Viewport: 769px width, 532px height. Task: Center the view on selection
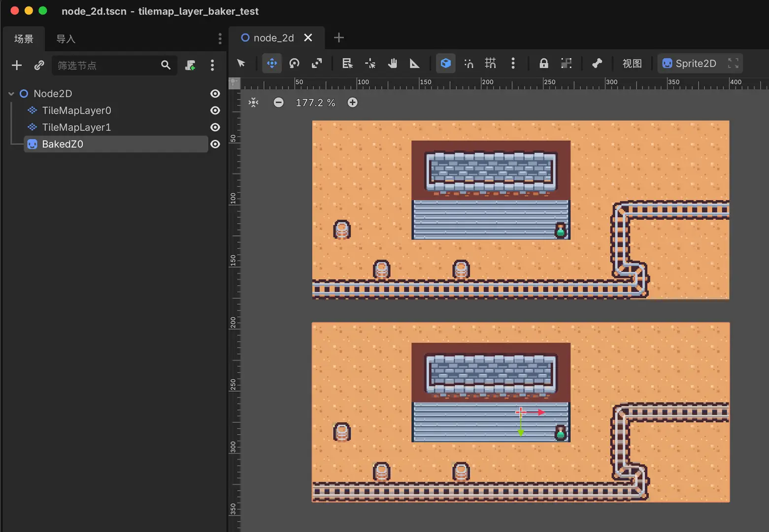pyautogui.click(x=254, y=102)
